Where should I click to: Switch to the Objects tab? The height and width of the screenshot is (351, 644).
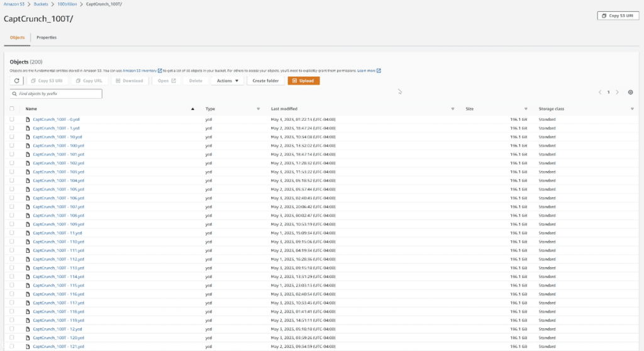(x=17, y=37)
